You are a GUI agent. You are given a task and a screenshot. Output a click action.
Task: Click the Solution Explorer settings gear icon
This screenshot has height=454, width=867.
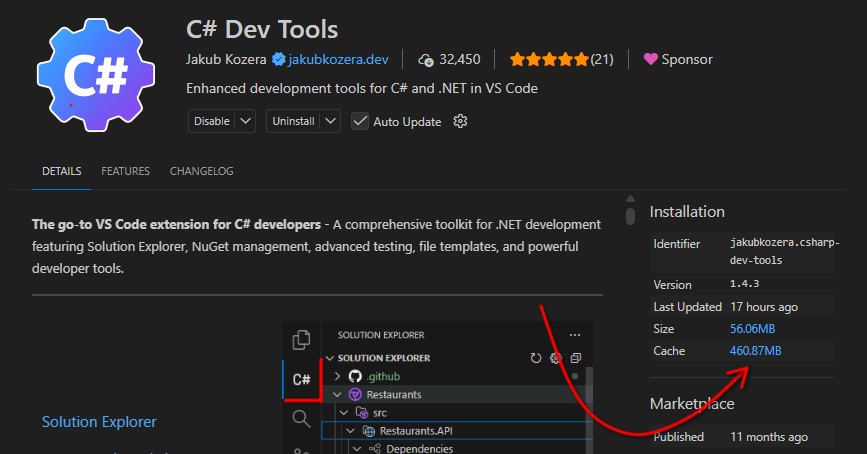[555, 358]
